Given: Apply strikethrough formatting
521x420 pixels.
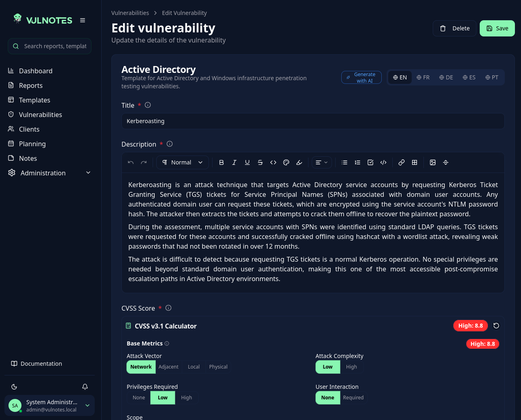Looking at the screenshot, I should click(260, 162).
